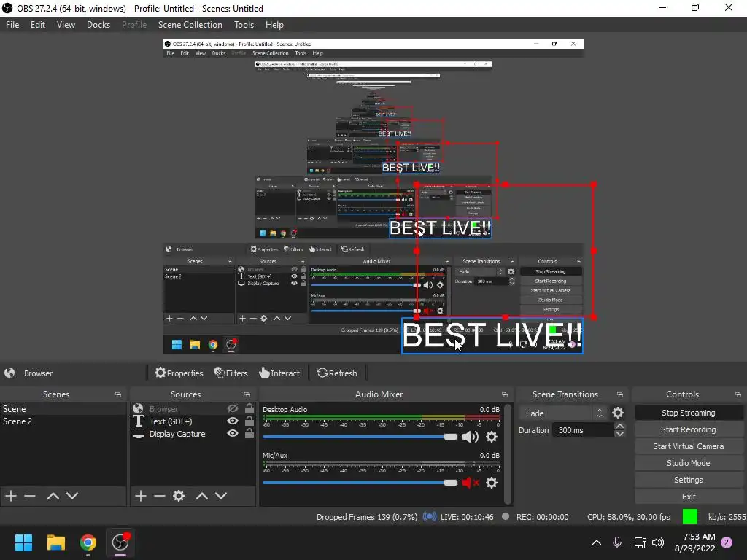Show hidden system tray icons
This screenshot has height=560, width=747.
click(597, 542)
